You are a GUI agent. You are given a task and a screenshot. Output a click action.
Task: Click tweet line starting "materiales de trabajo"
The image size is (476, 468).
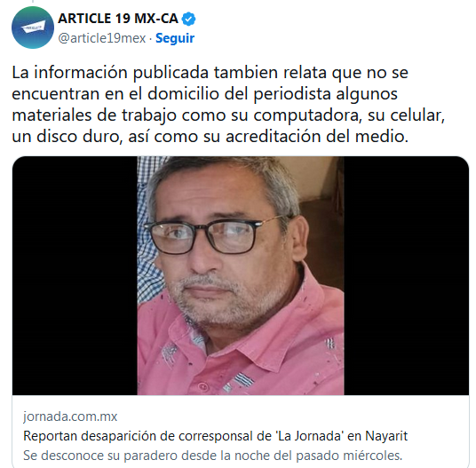click(228, 115)
